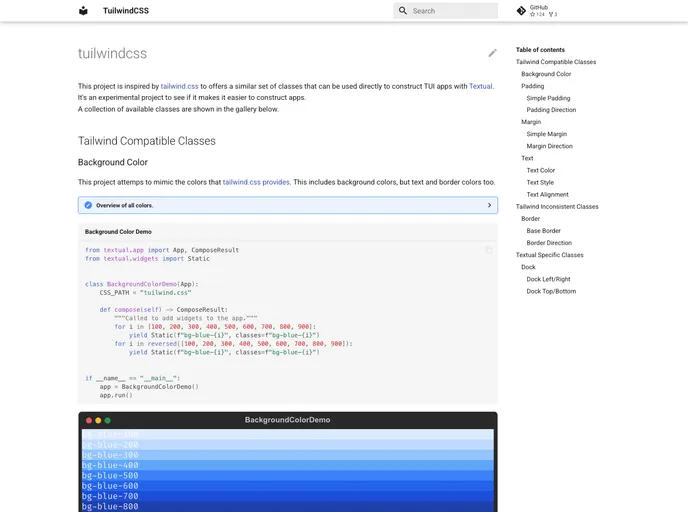
Task: Go to Tailwind Compatible Classes in contents
Action: (x=556, y=62)
